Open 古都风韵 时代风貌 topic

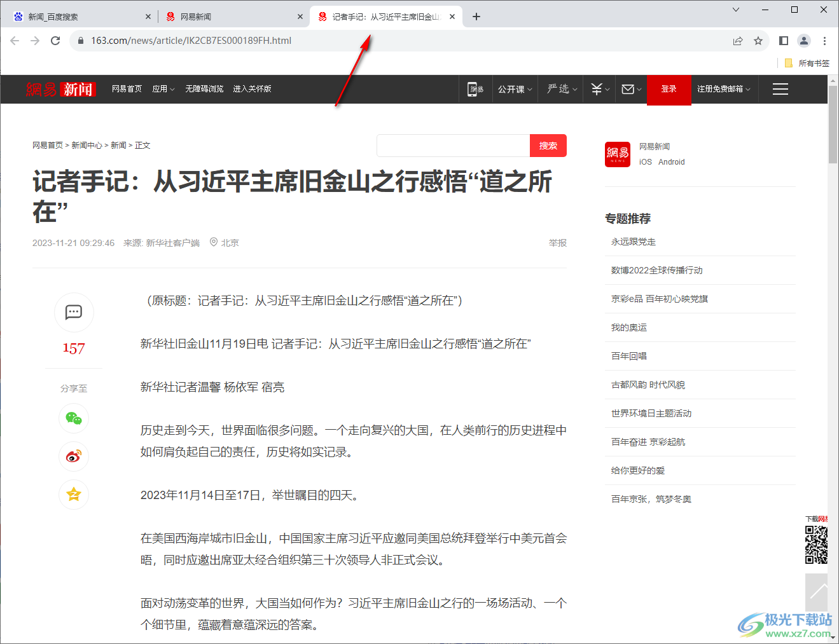click(648, 385)
